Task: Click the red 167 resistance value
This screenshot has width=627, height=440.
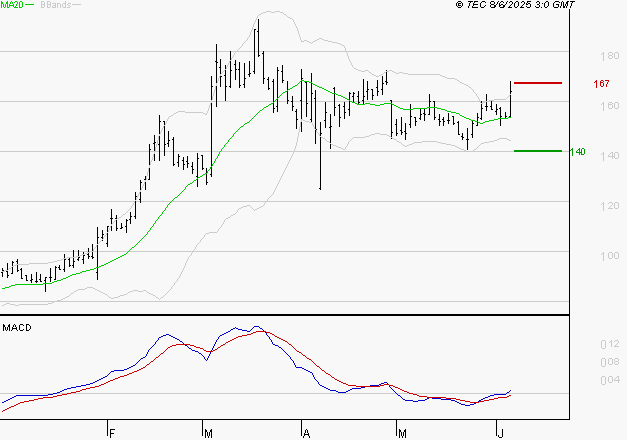Action: tap(601, 84)
